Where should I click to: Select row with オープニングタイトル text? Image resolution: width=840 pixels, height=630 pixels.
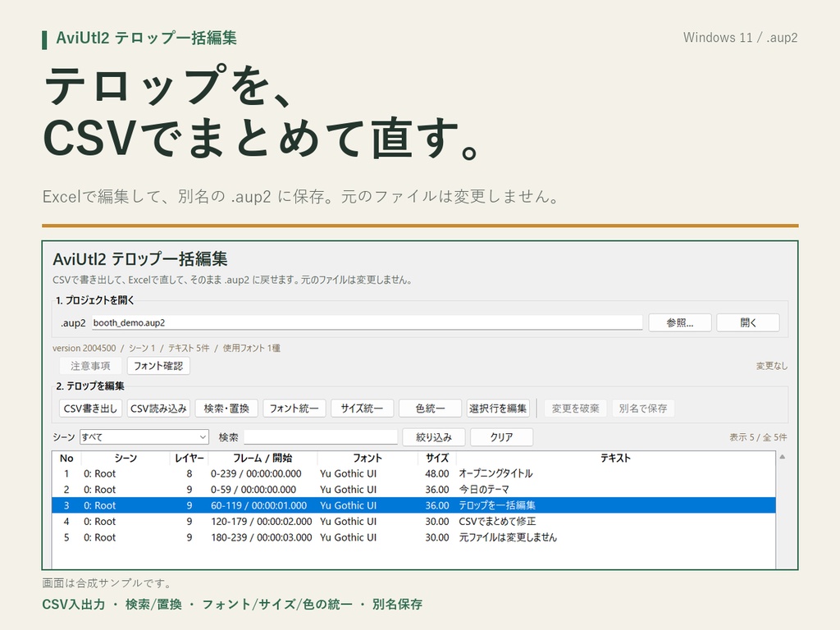[x=413, y=473]
